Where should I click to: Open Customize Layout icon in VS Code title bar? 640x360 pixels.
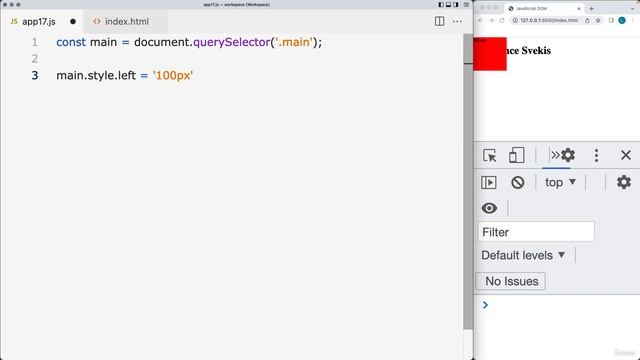click(x=466, y=4)
